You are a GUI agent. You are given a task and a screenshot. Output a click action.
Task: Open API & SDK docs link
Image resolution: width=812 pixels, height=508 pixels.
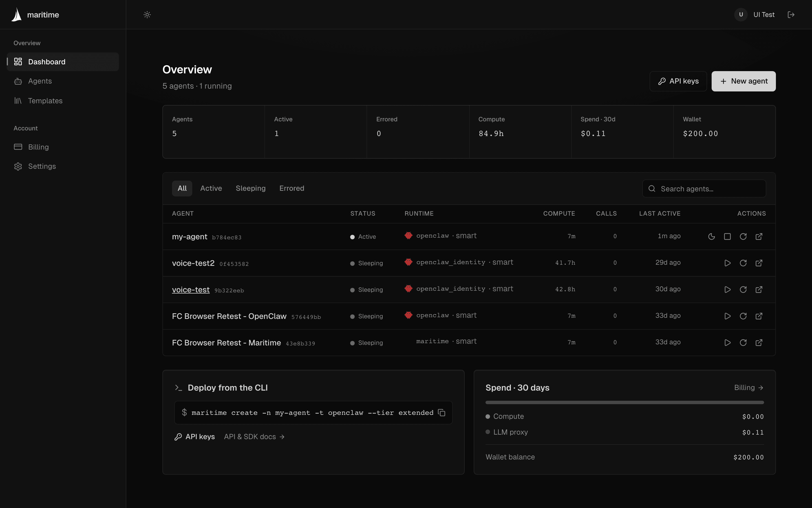tap(254, 436)
